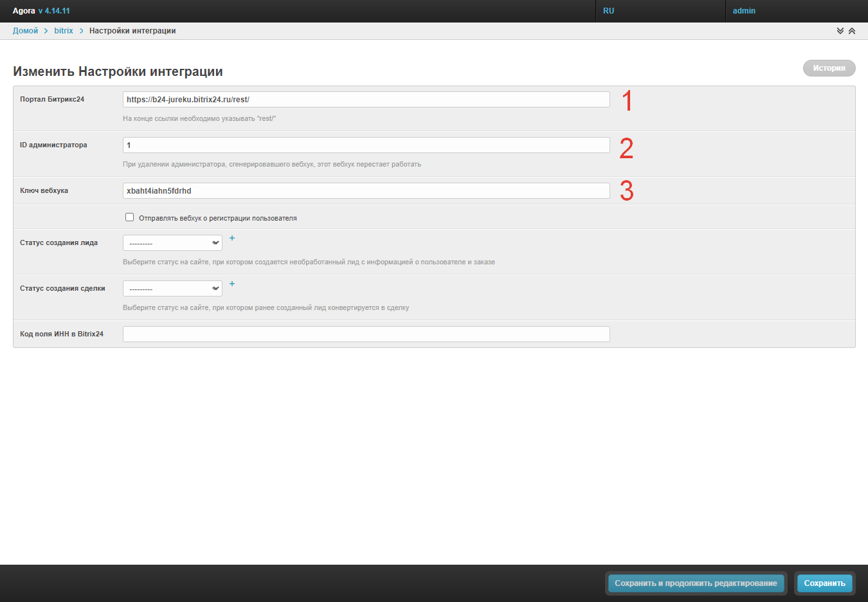868x602 pixels.
Task: Go to Домой breadcrumb link
Action: point(25,31)
